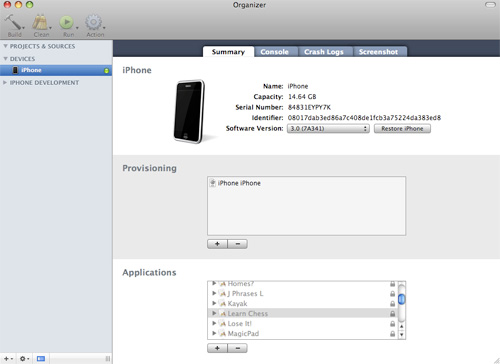The height and width of the screenshot is (364, 500).
Task: Expand the iPhone Development section
Action: [5, 82]
